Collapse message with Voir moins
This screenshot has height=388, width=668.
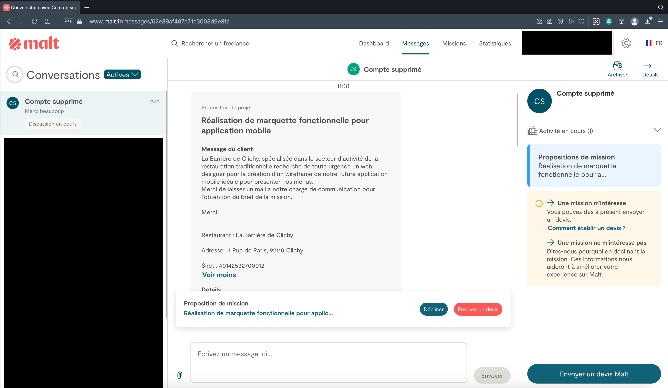219,275
